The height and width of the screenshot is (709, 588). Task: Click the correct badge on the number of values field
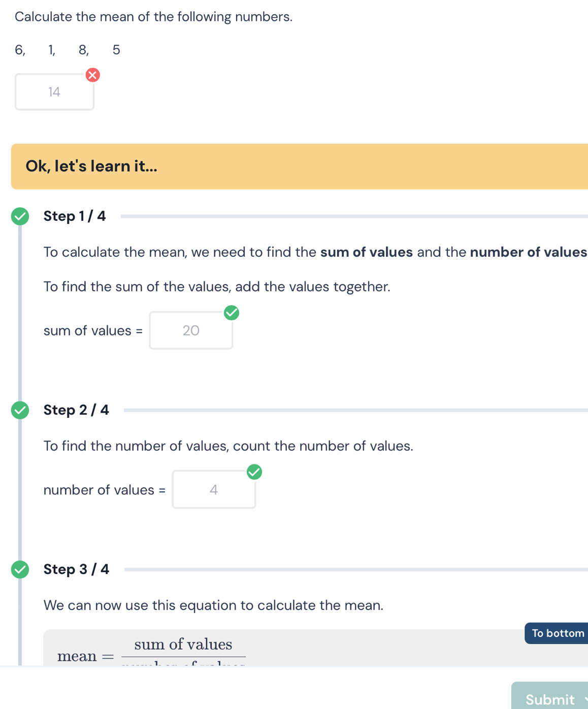point(254,472)
